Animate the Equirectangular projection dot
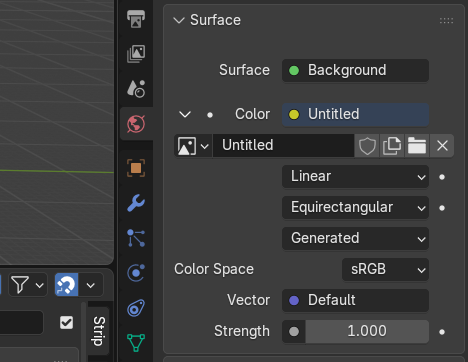 click(x=442, y=208)
